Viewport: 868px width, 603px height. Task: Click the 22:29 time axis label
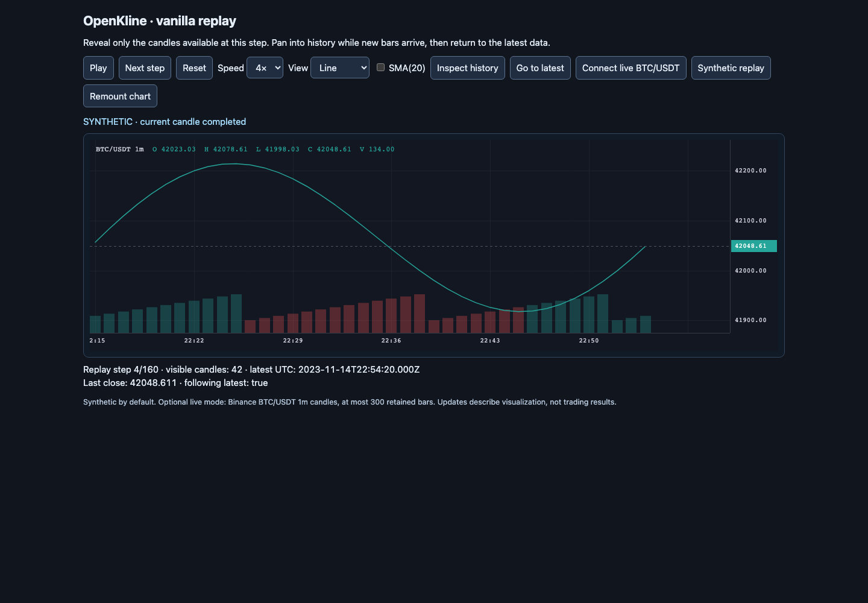coord(293,341)
